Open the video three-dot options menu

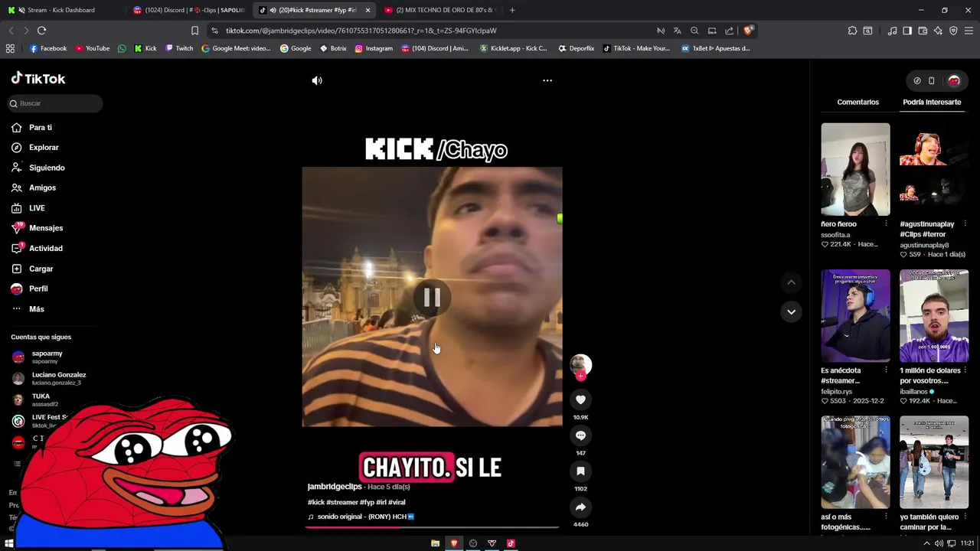tap(547, 80)
